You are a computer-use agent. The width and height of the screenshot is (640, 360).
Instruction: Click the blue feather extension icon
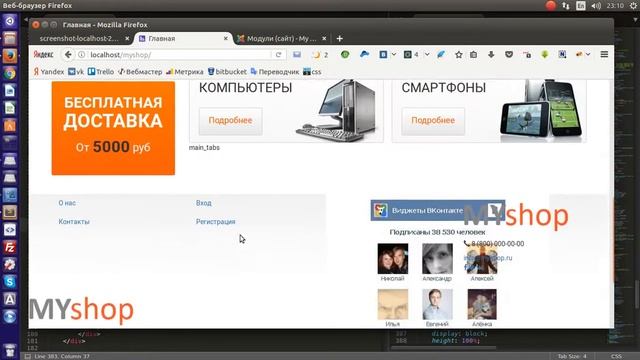point(441,54)
